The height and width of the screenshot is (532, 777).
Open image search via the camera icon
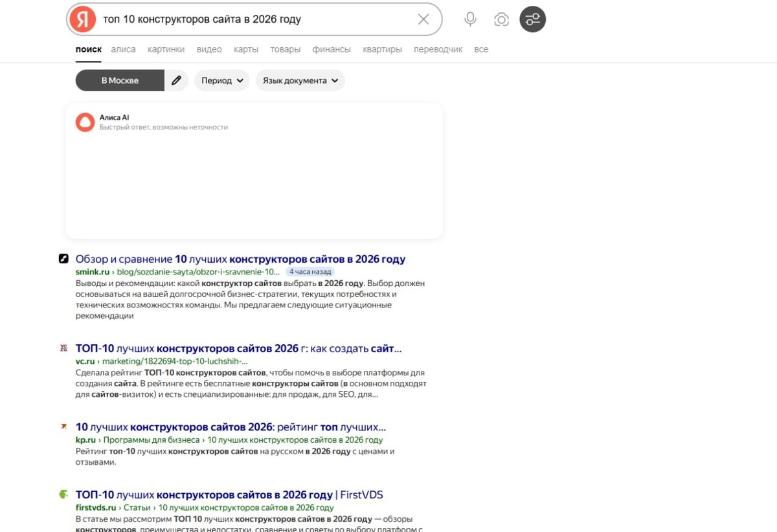pyautogui.click(x=501, y=19)
